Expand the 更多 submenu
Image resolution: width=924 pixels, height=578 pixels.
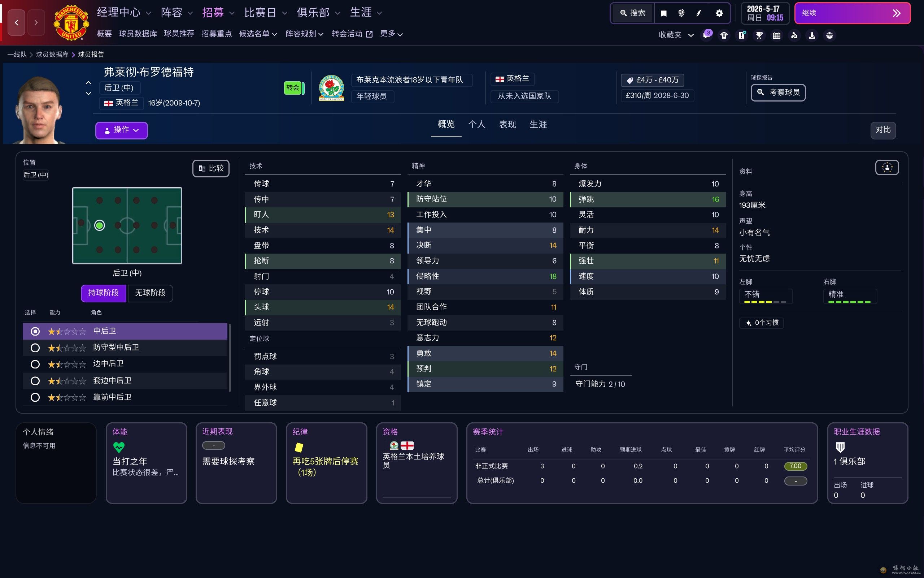click(x=391, y=34)
